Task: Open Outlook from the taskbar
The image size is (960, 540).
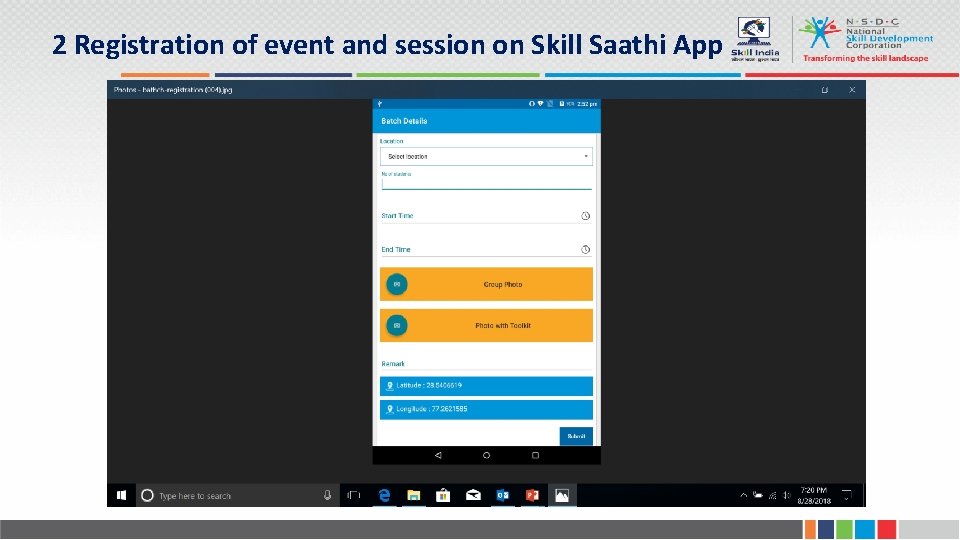Action: click(x=502, y=495)
